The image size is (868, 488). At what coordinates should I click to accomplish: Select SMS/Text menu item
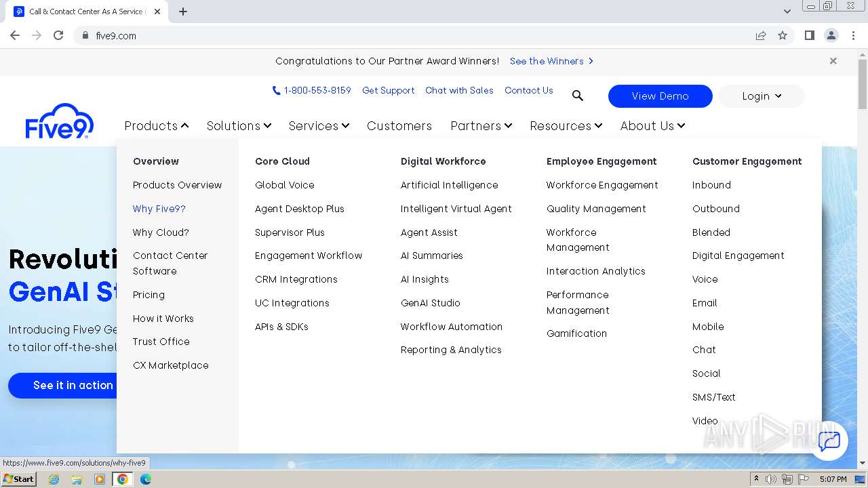click(x=714, y=397)
